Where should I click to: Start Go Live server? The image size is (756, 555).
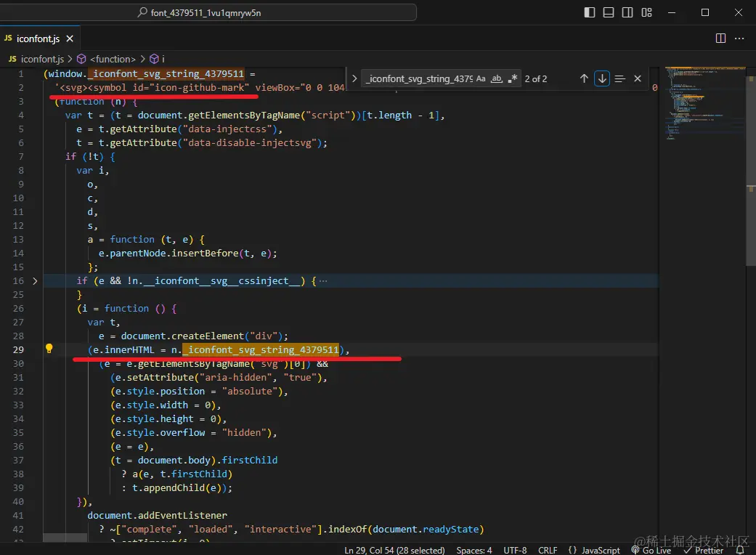(x=651, y=550)
